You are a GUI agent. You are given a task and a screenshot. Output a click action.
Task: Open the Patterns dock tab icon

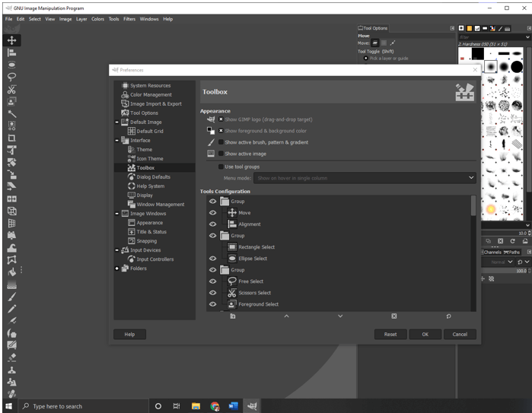tap(470, 28)
